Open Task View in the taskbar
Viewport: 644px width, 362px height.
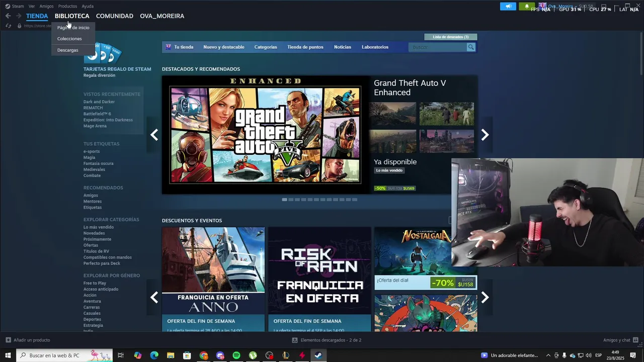pyautogui.click(x=121, y=355)
